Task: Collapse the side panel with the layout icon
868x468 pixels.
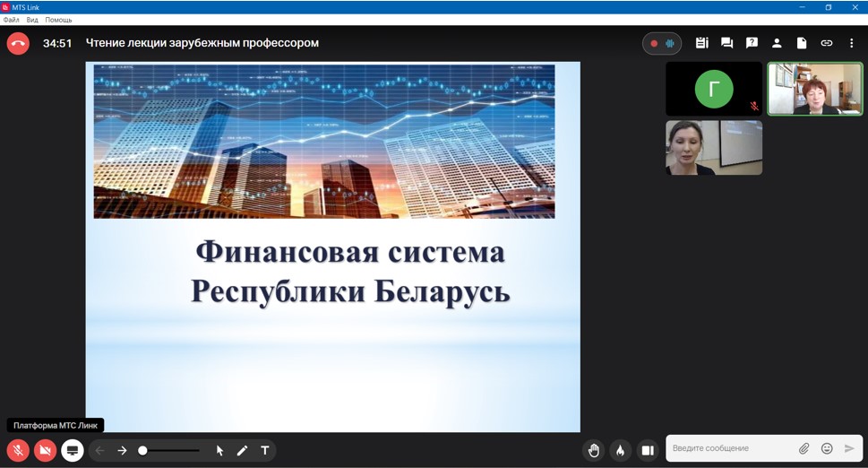Action: tap(648, 450)
